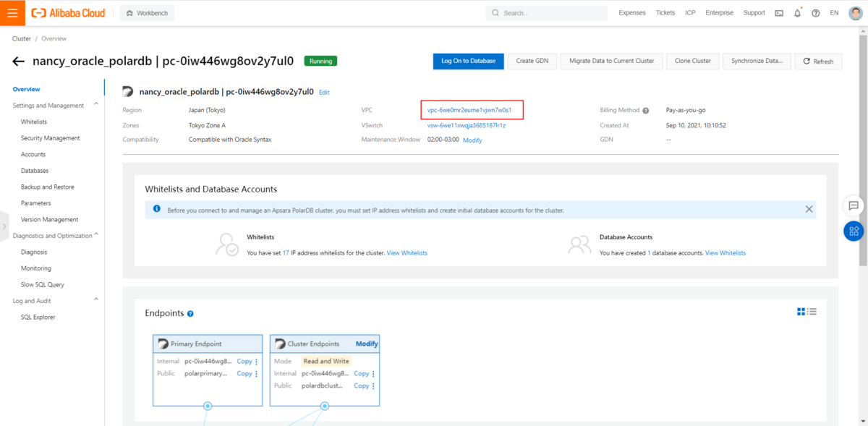Refresh the cluster page

818,61
